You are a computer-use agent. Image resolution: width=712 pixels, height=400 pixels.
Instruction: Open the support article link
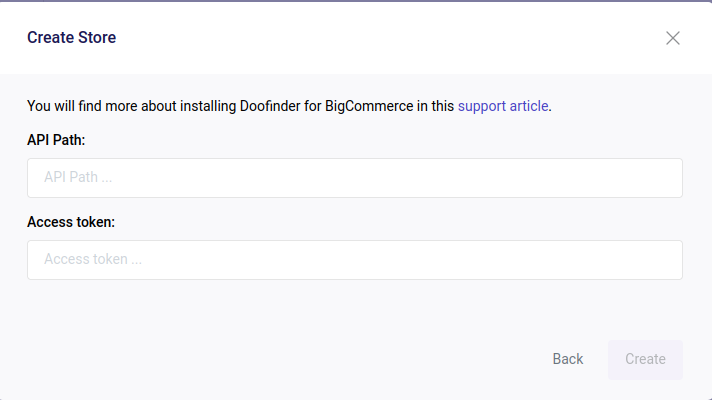(x=503, y=106)
